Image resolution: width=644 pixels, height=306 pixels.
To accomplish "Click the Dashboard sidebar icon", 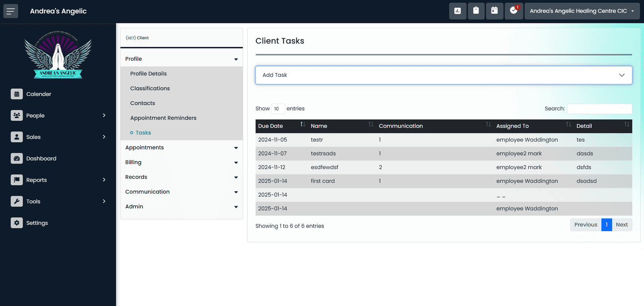I will pos(17,158).
